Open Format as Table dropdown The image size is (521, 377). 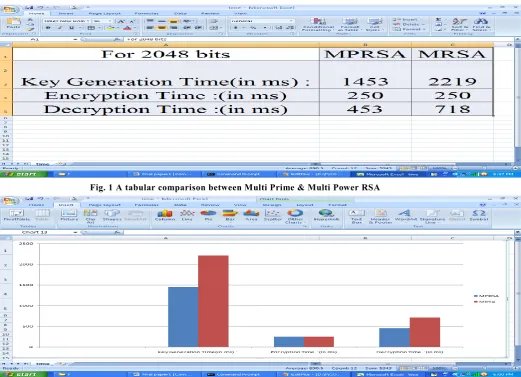point(349,25)
